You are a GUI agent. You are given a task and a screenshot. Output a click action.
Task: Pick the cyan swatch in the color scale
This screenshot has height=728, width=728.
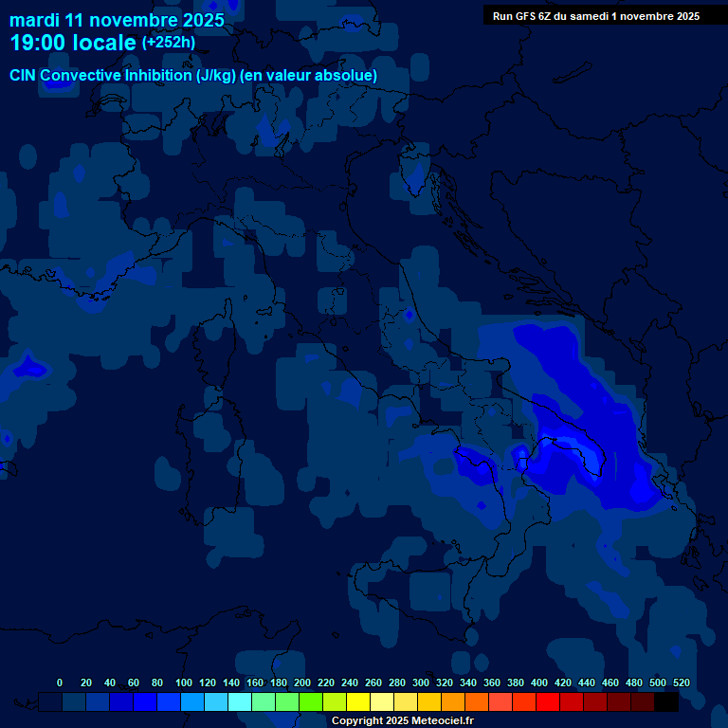[240, 702]
